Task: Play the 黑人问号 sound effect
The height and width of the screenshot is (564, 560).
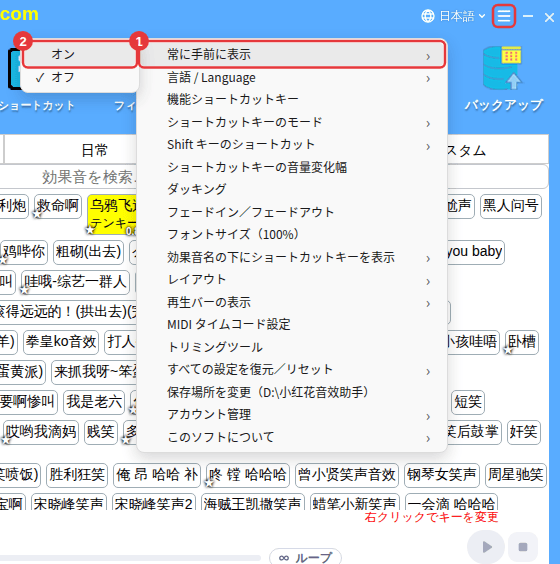Action: 510,206
